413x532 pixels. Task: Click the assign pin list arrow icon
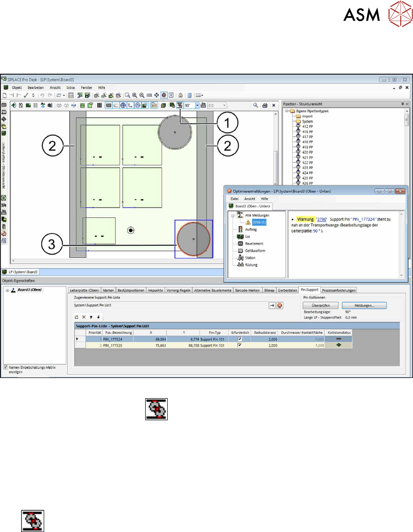pyautogui.click(x=272, y=305)
